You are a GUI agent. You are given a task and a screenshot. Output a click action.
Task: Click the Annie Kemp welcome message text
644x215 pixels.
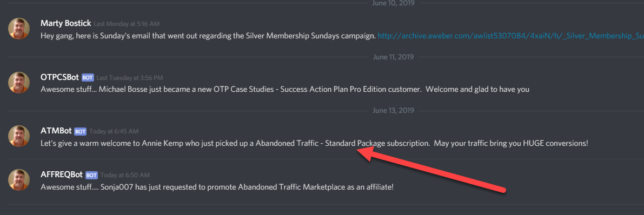point(314,144)
